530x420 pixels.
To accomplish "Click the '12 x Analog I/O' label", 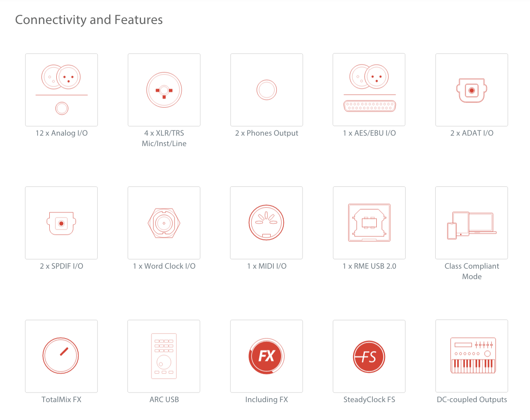I will [62, 133].
